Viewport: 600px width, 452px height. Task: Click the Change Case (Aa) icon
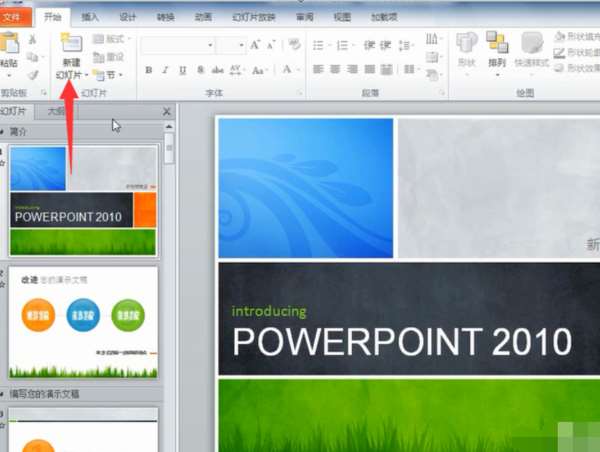[258, 70]
